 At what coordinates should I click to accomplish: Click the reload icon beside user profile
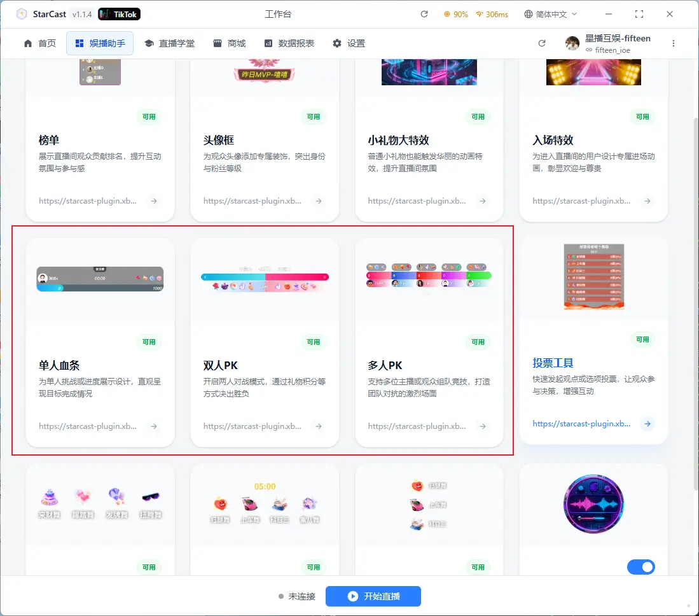542,43
